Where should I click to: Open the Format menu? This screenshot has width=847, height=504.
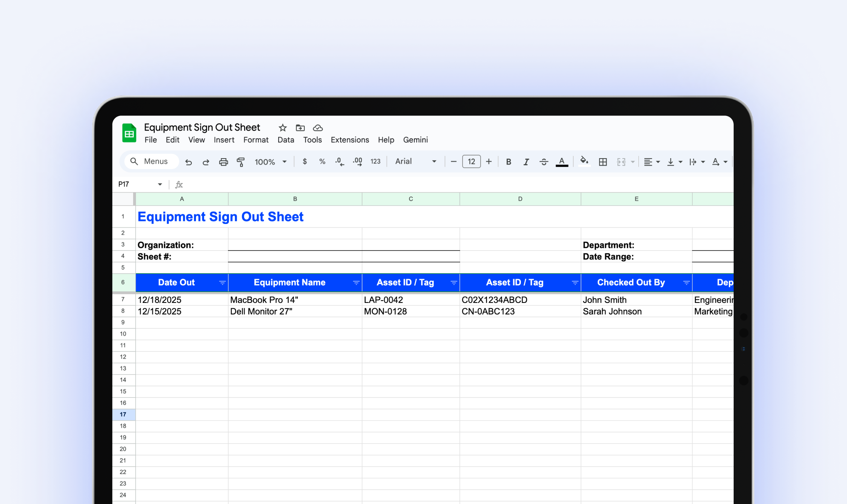(x=256, y=140)
